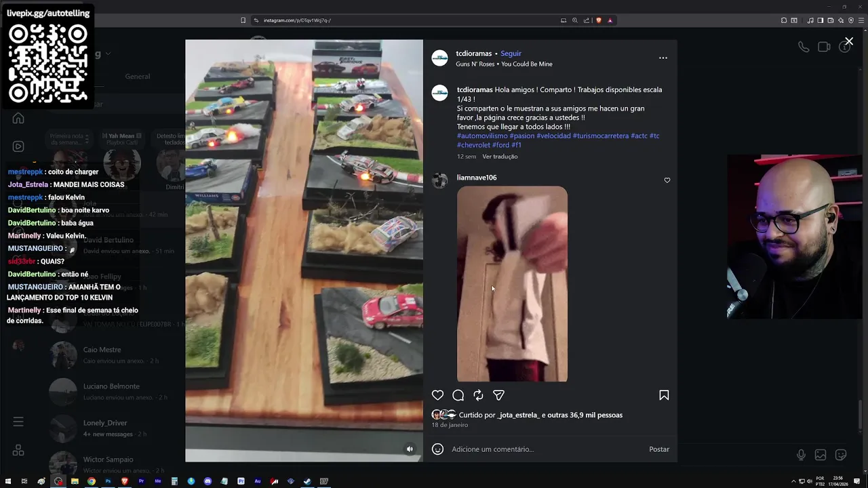Switch to General messages tab
868x488 pixels.
pos(138,77)
